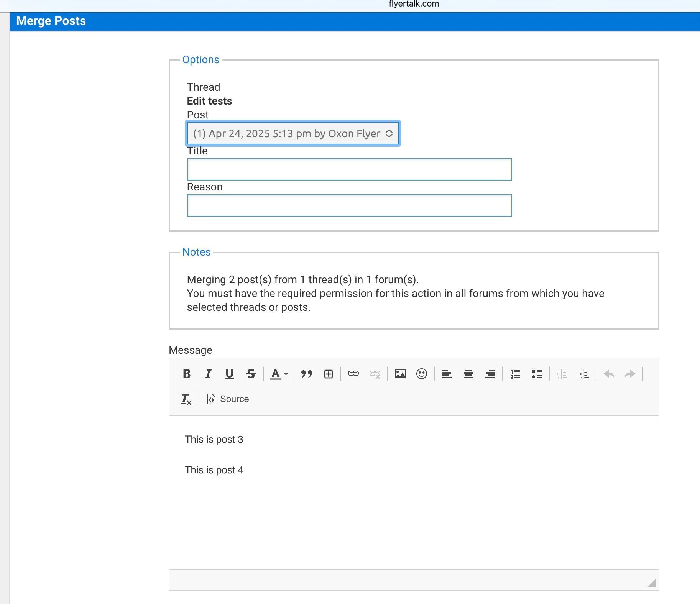Screen dimensions: 700x604
Task: Apply strikethrough to selected text
Action: point(251,374)
